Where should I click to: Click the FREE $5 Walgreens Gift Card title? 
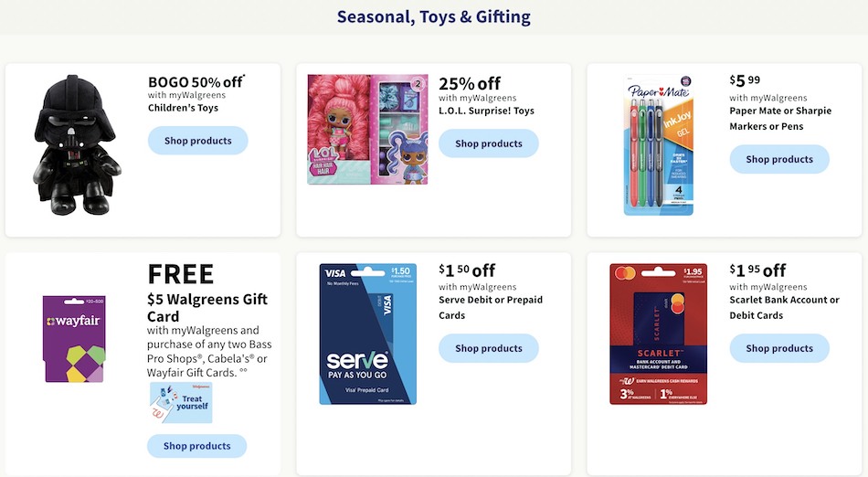(207, 292)
